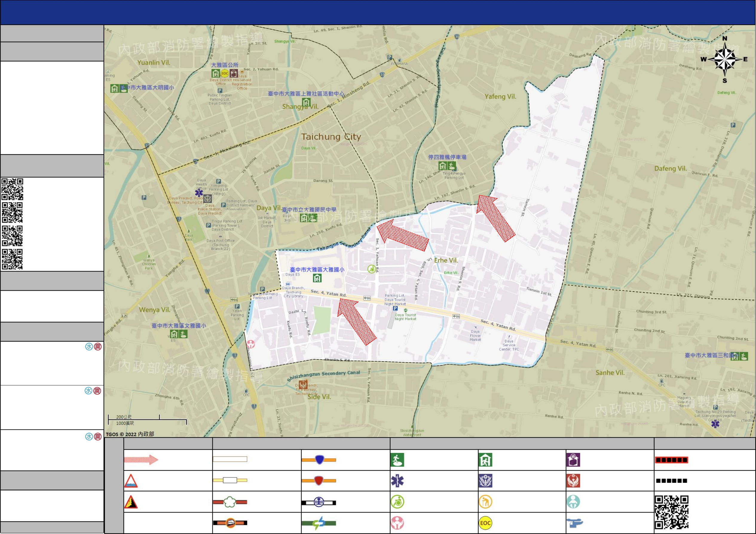Click the red 震 icon in the bottom hazard row
The width and height of the screenshot is (756, 534).
97,437
